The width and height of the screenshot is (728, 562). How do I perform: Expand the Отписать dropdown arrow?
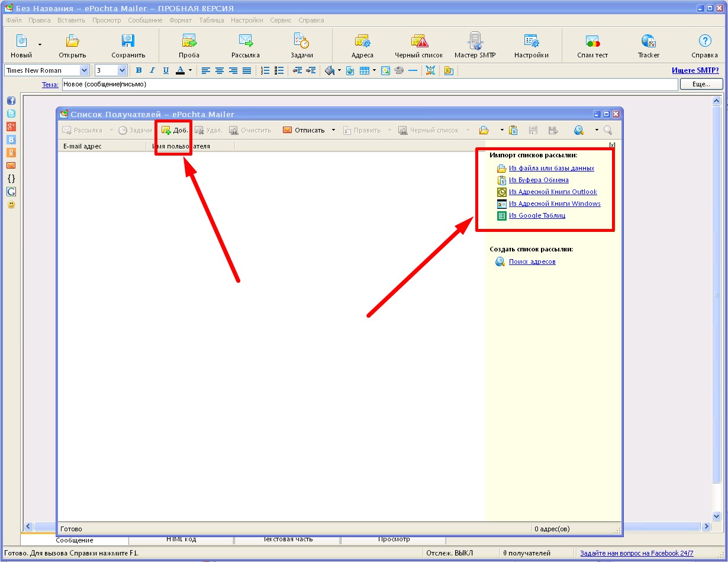[x=333, y=130]
